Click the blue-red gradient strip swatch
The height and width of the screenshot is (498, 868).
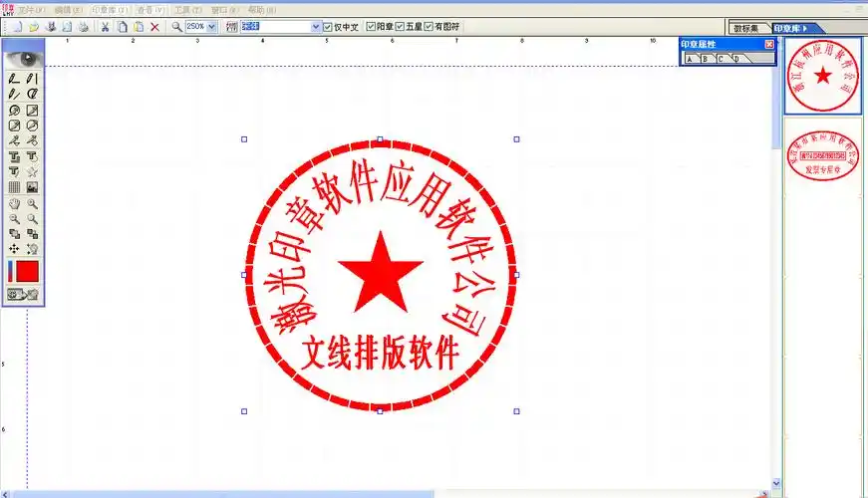click(11, 272)
